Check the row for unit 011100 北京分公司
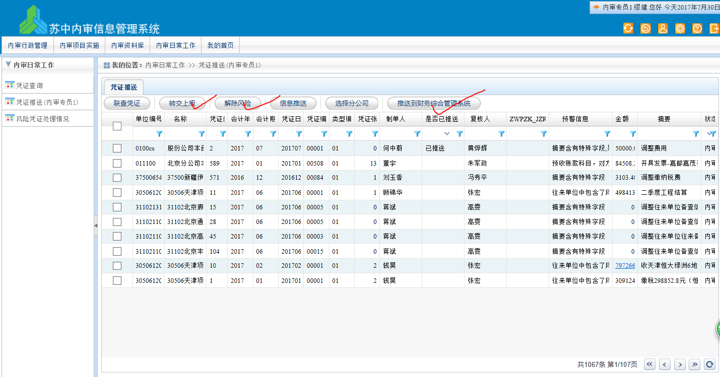 tap(117, 163)
